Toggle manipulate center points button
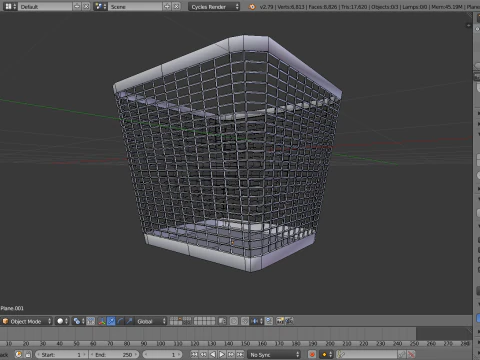Viewport: 480px width, 360px height. 91,321
